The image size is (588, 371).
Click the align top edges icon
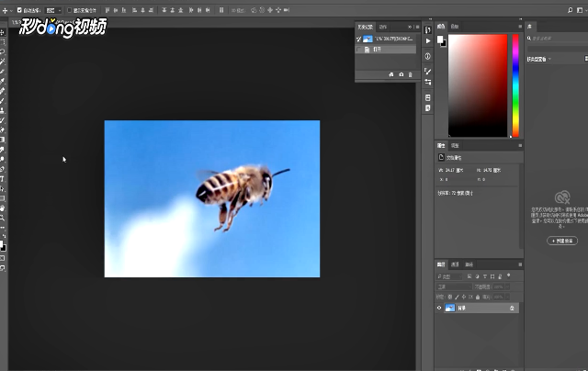pyautogui.click(x=107, y=10)
